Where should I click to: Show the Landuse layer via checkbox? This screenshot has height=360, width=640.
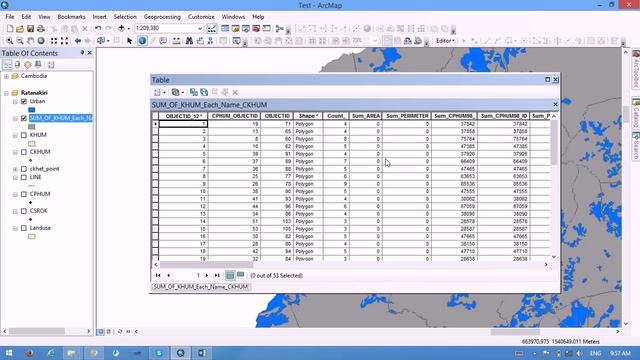(x=24, y=228)
